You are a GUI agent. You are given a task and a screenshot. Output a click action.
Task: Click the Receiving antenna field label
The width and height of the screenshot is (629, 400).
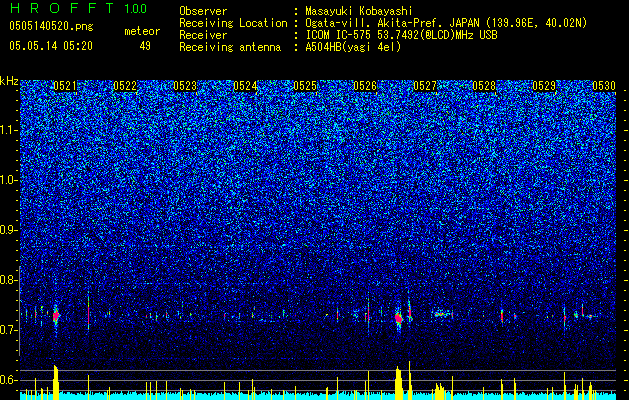pos(230,47)
